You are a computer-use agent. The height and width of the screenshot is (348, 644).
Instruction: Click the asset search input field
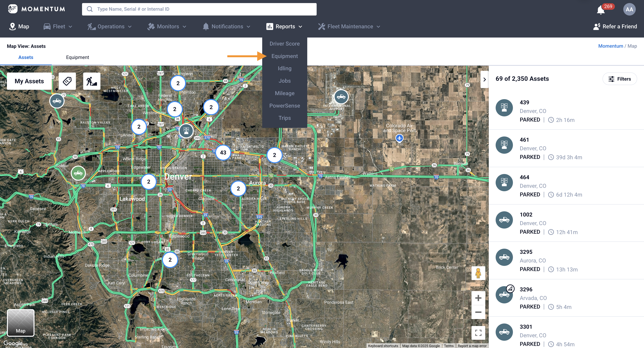[199, 9]
